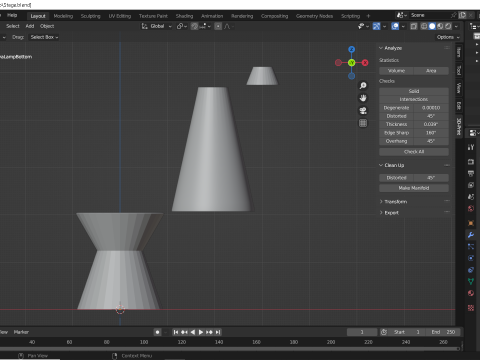Adjust the Overhang angle value field

point(431,141)
